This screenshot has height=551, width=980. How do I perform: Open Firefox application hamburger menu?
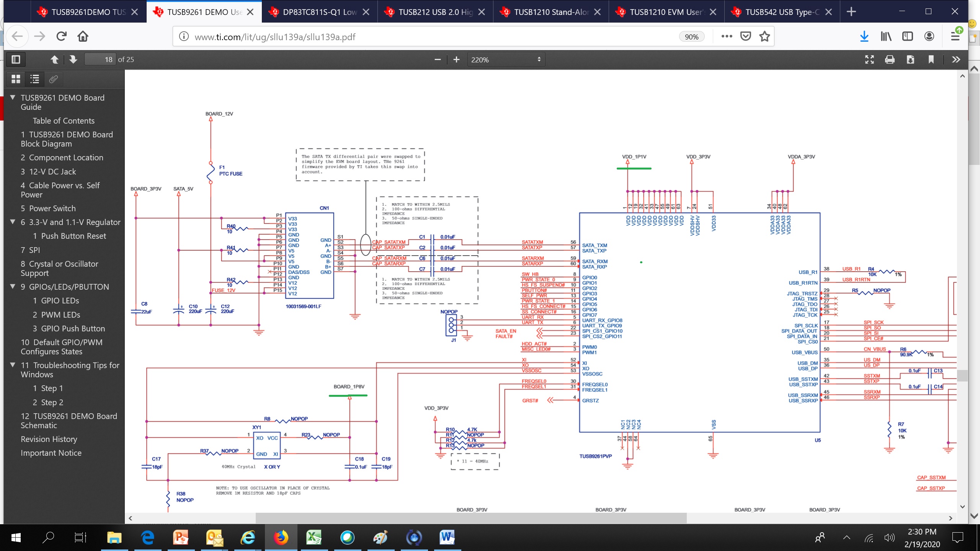[955, 37]
